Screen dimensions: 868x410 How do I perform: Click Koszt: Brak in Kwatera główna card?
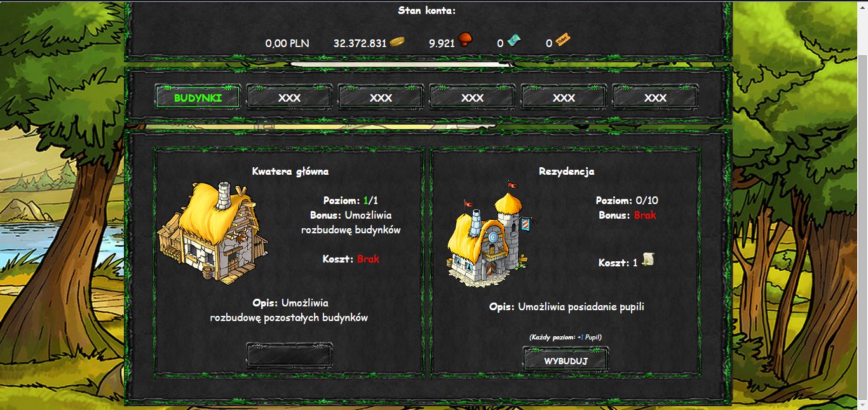tap(351, 259)
